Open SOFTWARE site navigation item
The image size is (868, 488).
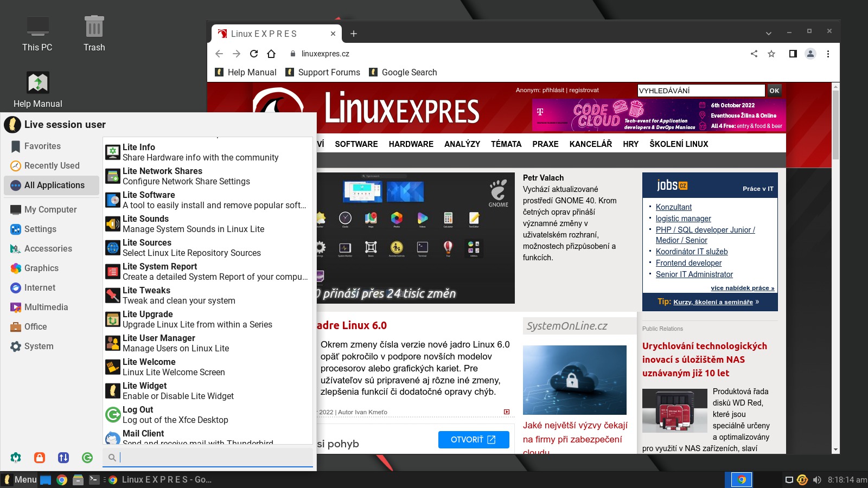click(356, 144)
